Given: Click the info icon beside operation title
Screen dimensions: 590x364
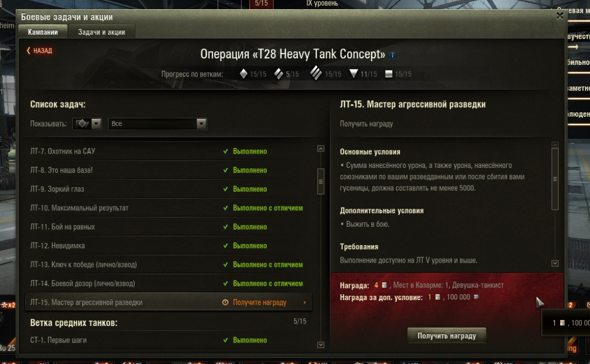Looking at the screenshot, I should [x=392, y=55].
